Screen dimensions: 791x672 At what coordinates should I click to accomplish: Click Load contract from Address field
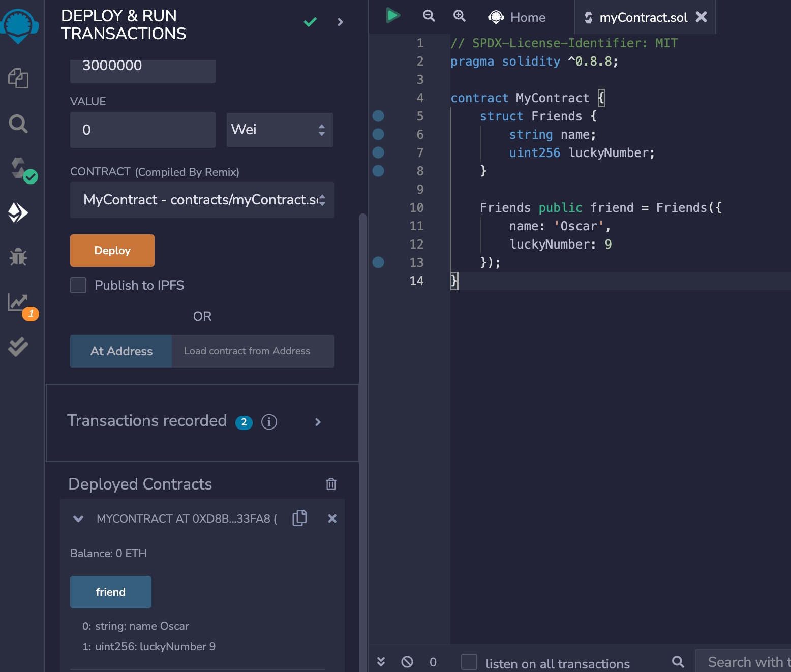pyautogui.click(x=253, y=351)
